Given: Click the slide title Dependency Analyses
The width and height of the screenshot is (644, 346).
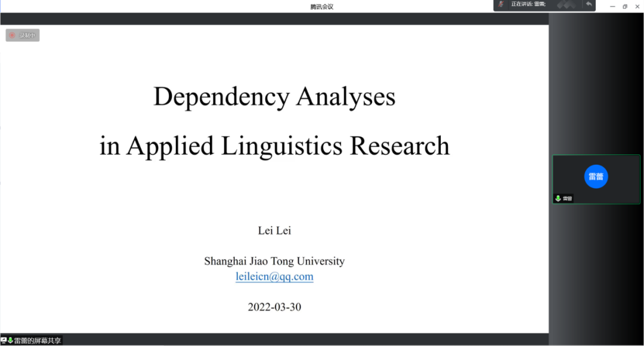Looking at the screenshot, I should coord(274,96).
